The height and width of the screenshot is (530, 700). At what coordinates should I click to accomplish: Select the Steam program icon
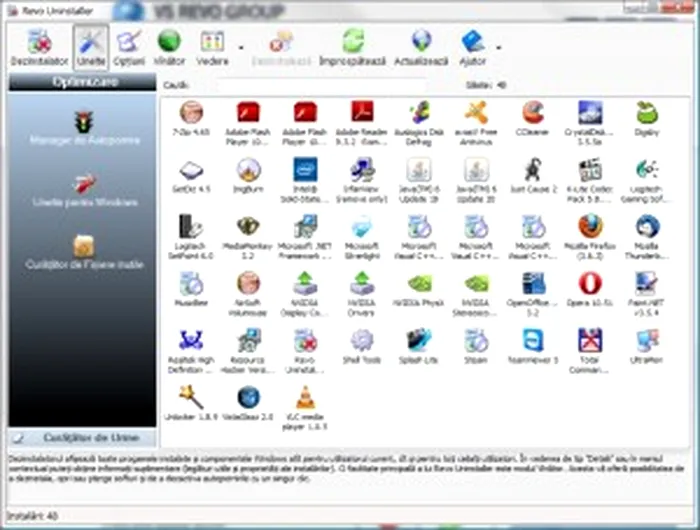point(476,344)
